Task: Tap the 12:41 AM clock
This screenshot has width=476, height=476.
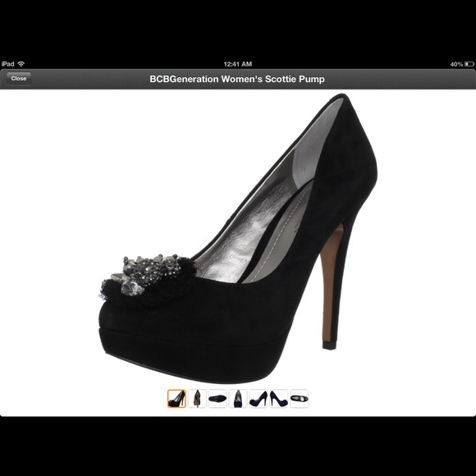Action: coord(238,64)
